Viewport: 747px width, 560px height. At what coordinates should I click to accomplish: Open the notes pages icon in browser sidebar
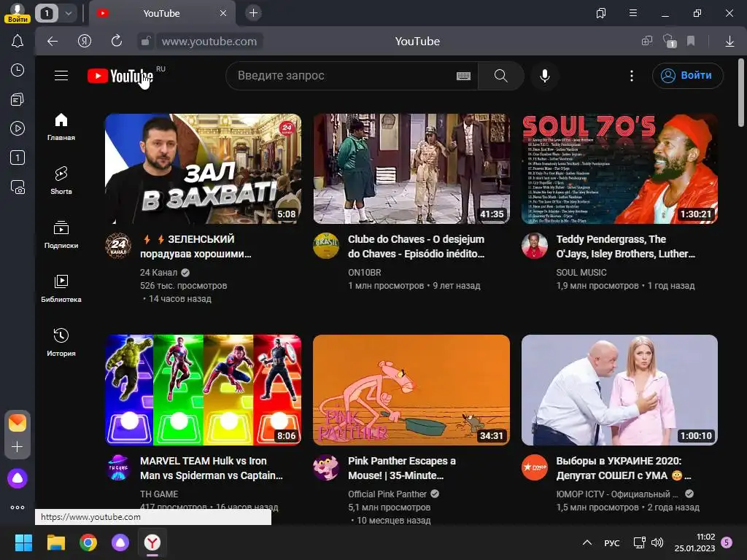18,99
